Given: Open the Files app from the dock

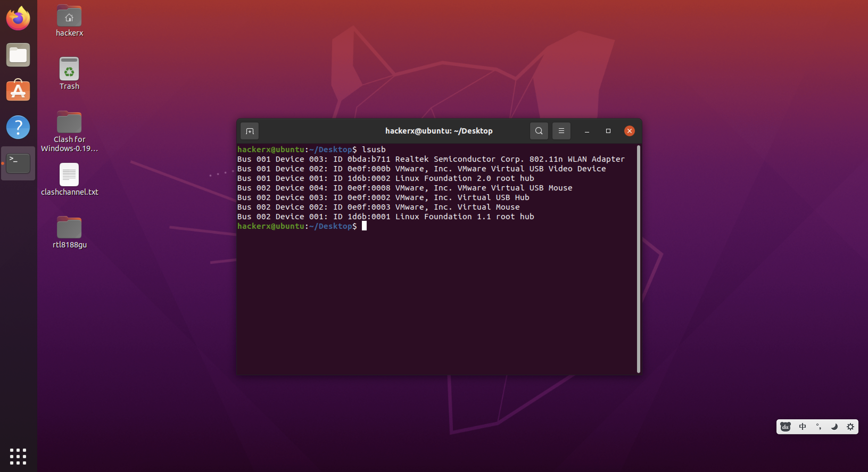Looking at the screenshot, I should point(18,55).
